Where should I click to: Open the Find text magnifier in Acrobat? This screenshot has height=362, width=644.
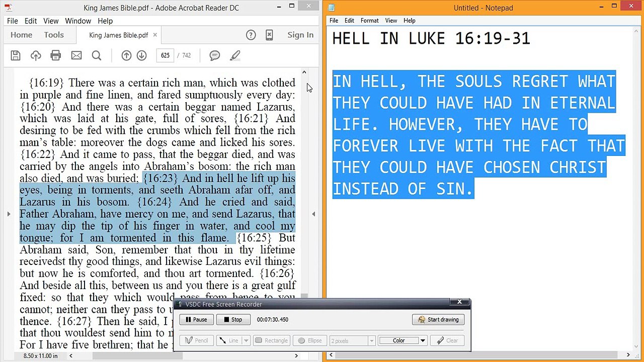click(97, 56)
